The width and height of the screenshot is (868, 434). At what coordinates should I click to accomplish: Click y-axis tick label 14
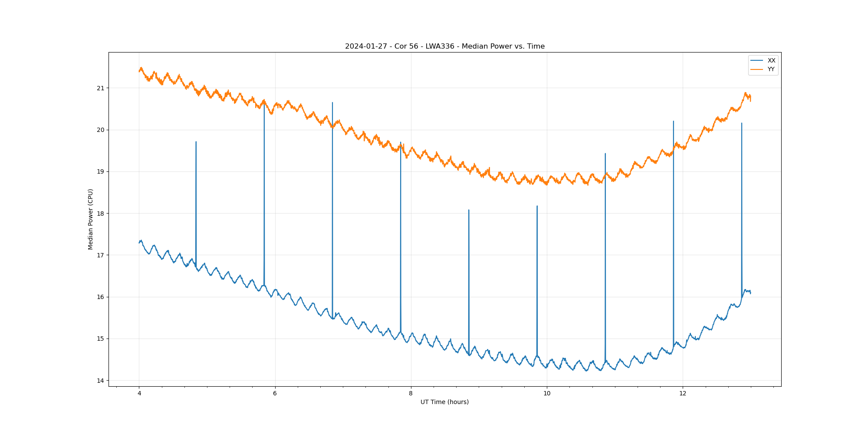pos(101,381)
